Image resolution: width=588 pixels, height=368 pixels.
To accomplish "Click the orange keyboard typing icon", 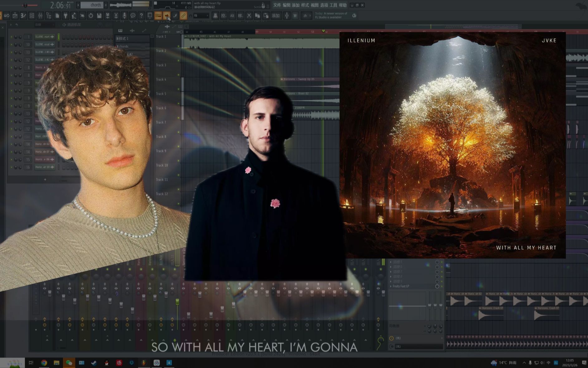I will (158, 16).
